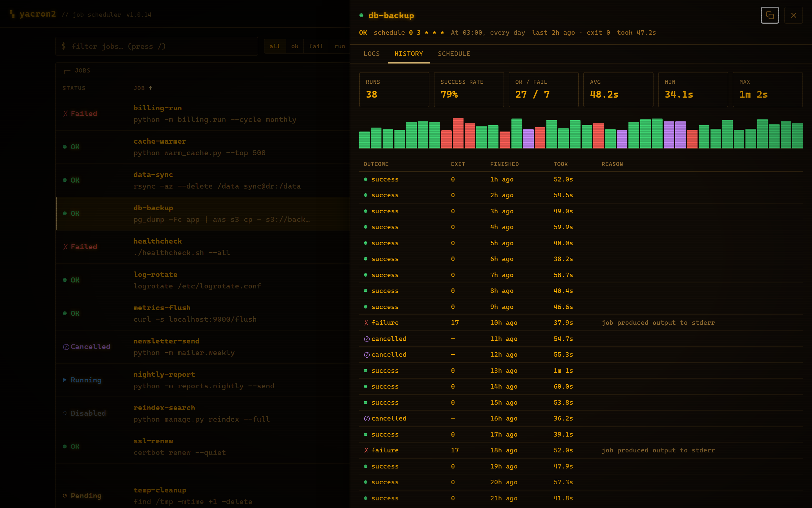
Task: Click the MAX 1m 2s stat card
Action: 768,90
